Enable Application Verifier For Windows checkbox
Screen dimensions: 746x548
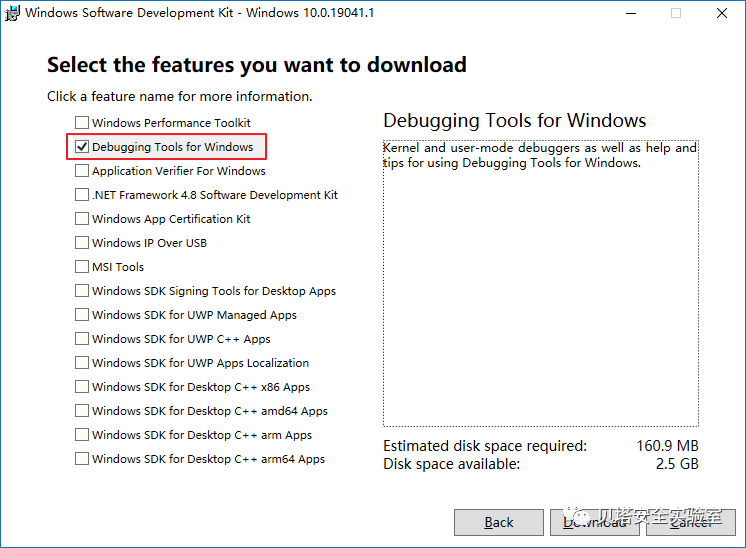pyautogui.click(x=82, y=171)
